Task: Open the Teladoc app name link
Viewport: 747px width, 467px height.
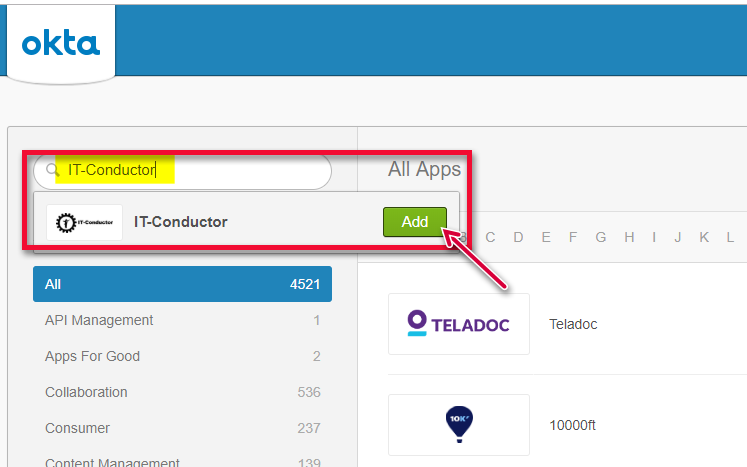Action: (x=573, y=325)
